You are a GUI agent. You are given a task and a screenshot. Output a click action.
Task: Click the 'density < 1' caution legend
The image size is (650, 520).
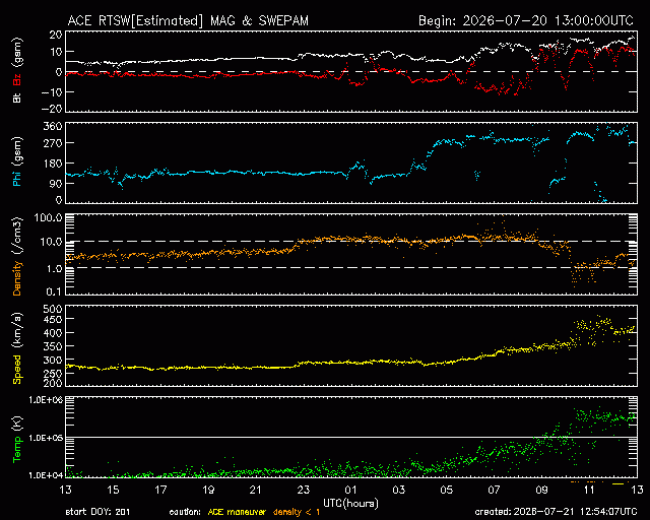(x=296, y=512)
